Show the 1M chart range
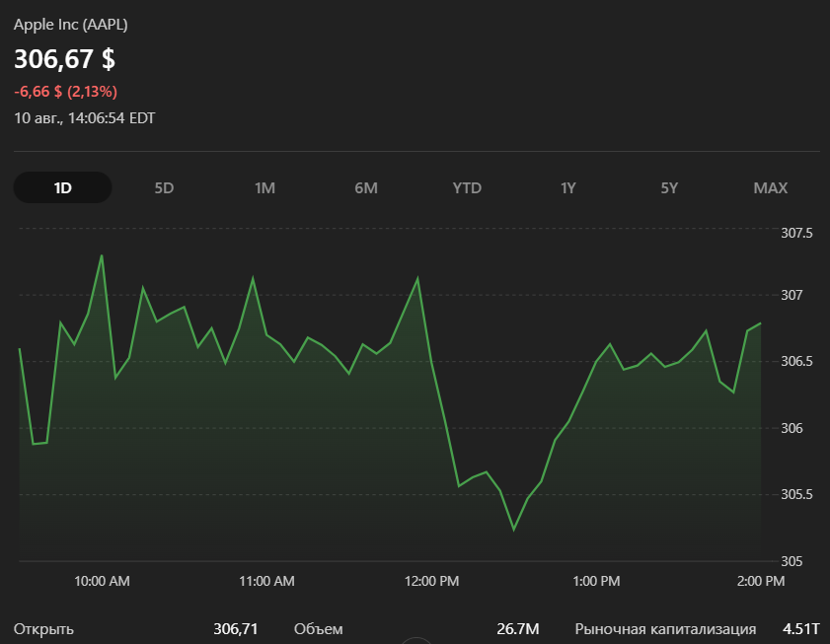Image resolution: width=830 pixels, height=644 pixels. (x=264, y=187)
